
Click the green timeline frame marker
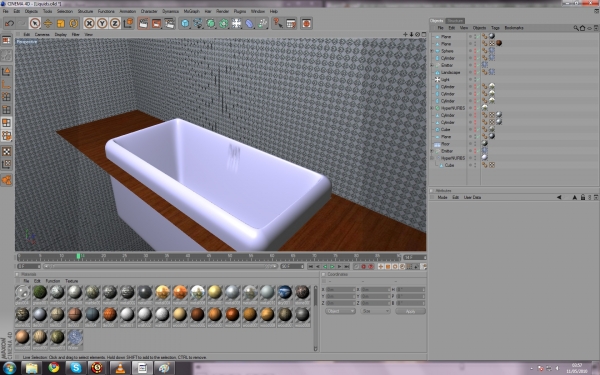pyautogui.click(x=78, y=256)
